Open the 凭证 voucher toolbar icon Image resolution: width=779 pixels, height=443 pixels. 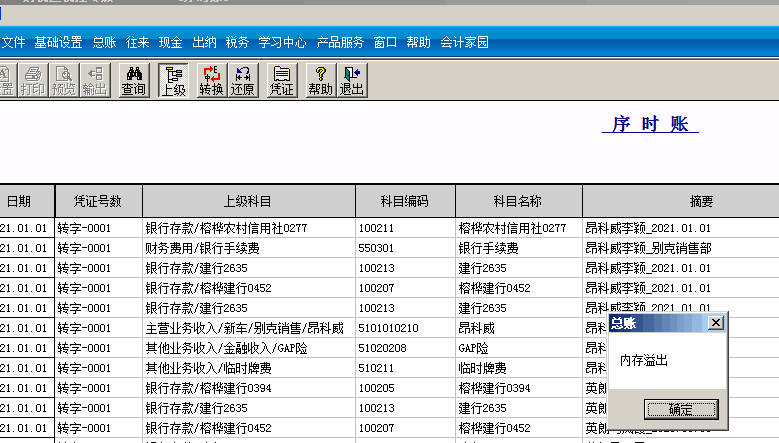coord(282,80)
